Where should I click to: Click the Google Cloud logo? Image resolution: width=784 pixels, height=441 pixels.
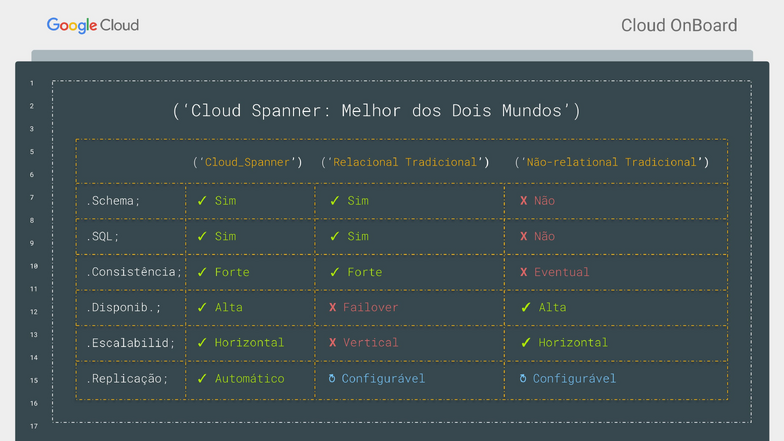click(x=92, y=25)
